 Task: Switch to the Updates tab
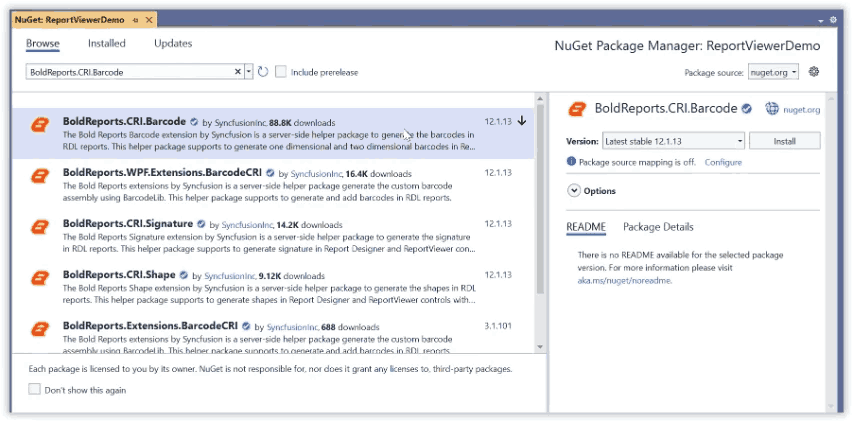pyautogui.click(x=173, y=44)
